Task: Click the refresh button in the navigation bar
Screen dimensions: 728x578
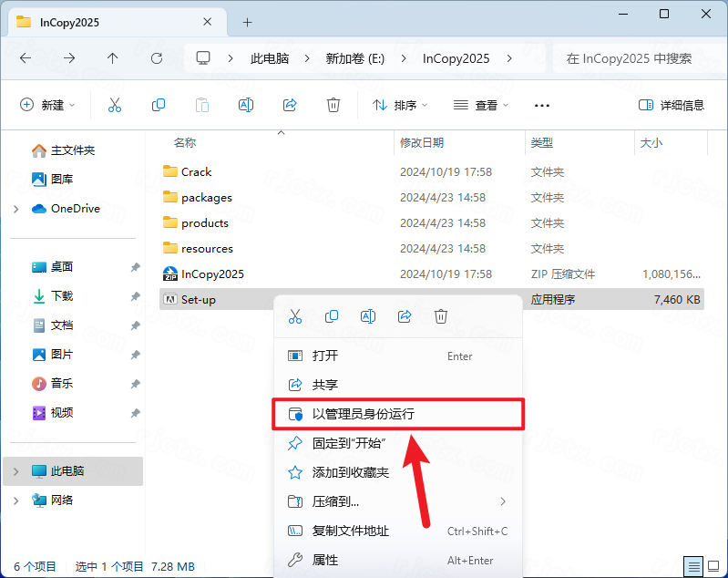Action: (157, 58)
